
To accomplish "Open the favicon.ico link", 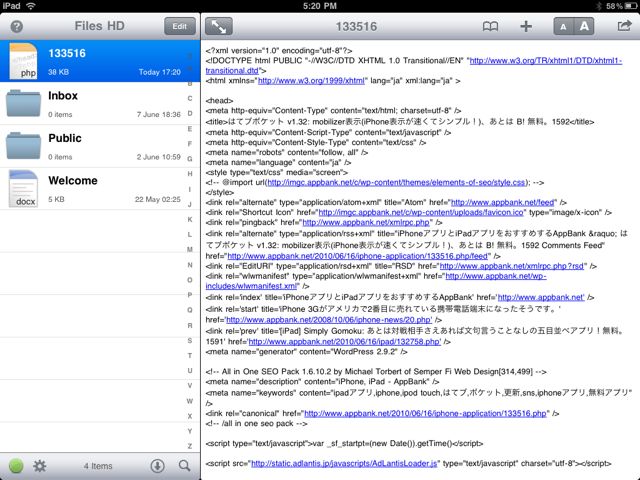I will click(421, 213).
